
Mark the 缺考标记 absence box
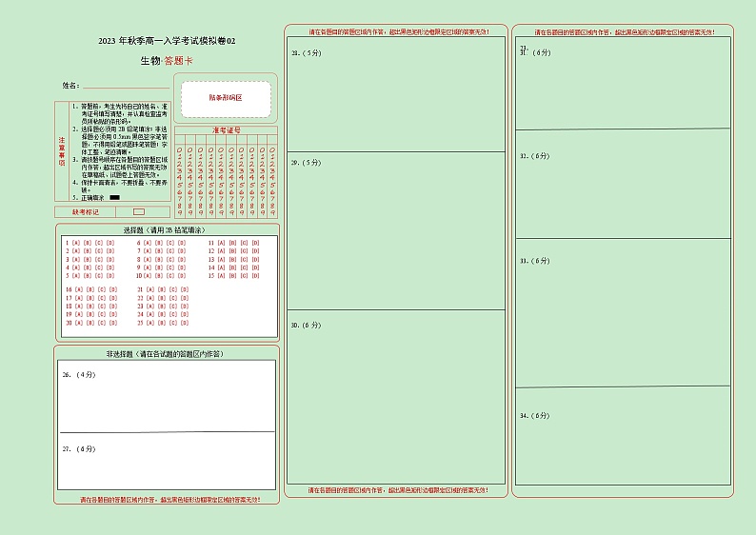pos(139,211)
